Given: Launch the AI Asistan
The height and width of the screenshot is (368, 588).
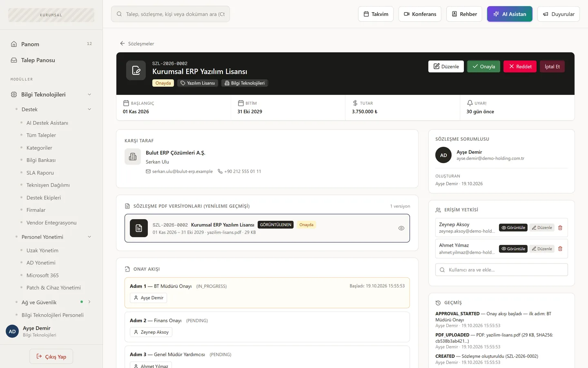Looking at the screenshot, I should (x=510, y=14).
